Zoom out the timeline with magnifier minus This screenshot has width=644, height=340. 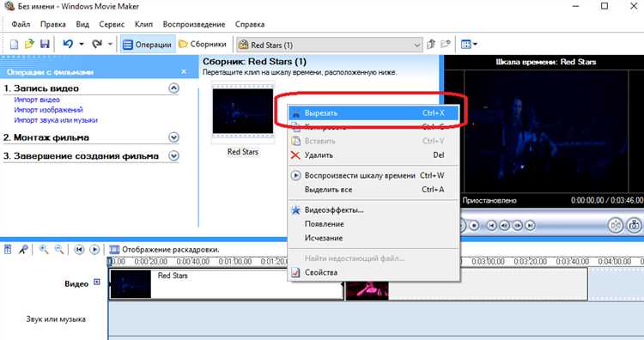click(59, 249)
